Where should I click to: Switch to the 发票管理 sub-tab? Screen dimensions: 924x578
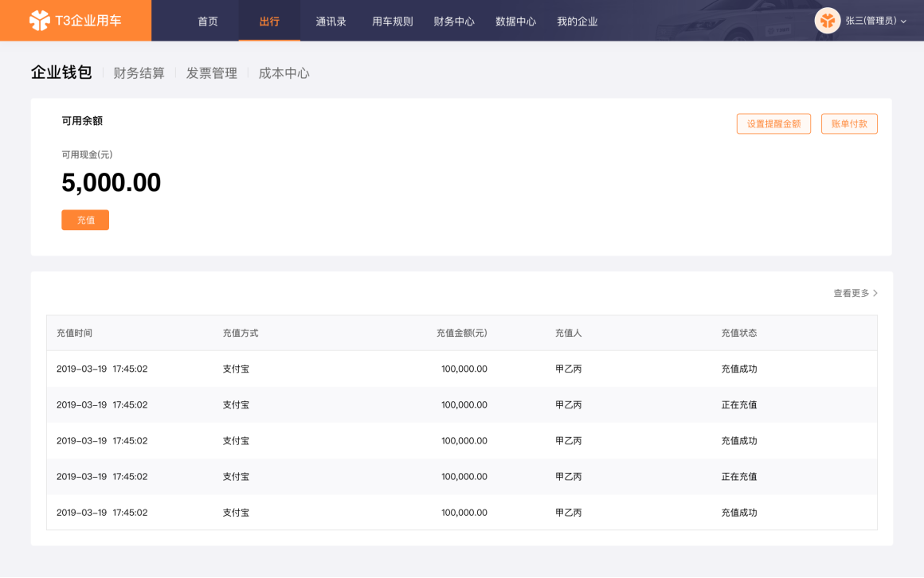[x=212, y=73]
